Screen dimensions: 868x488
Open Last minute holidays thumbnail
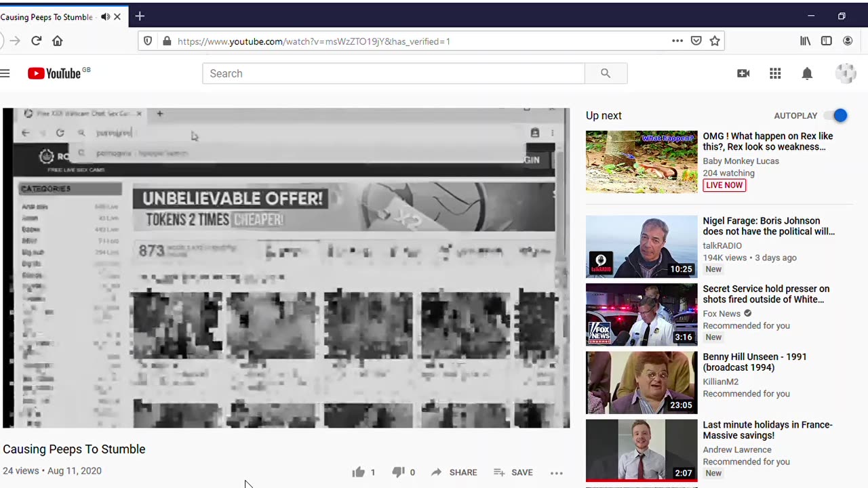(x=642, y=450)
